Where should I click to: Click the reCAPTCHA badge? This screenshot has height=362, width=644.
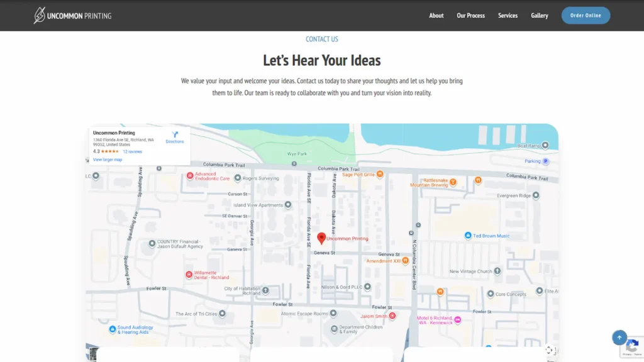[x=633, y=347]
